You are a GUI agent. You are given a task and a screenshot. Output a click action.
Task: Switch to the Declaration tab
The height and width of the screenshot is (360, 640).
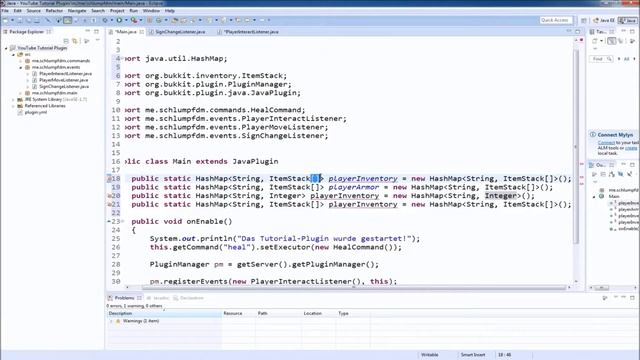tap(188, 298)
